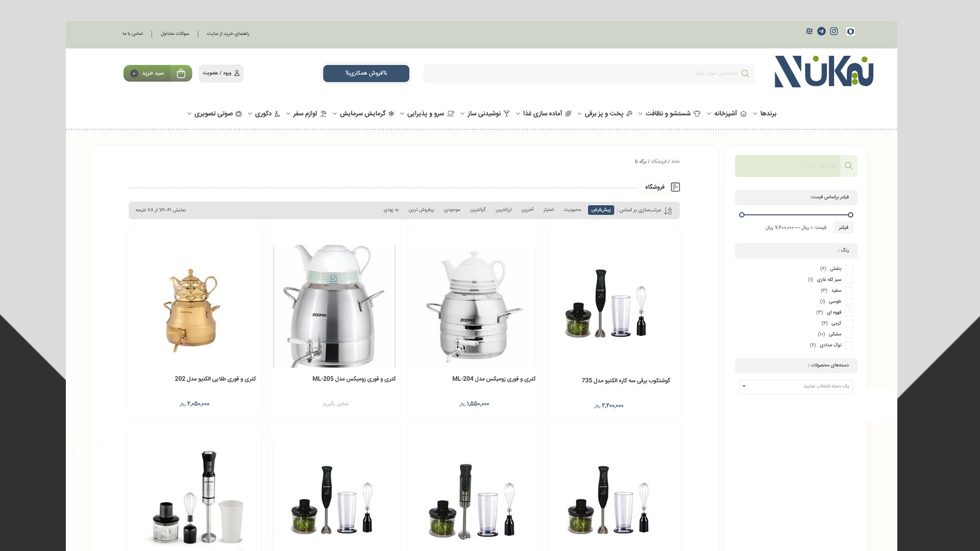This screenshot has height=551, width=980.
Task: Click the فروش همکاری button
Action: 366,73
